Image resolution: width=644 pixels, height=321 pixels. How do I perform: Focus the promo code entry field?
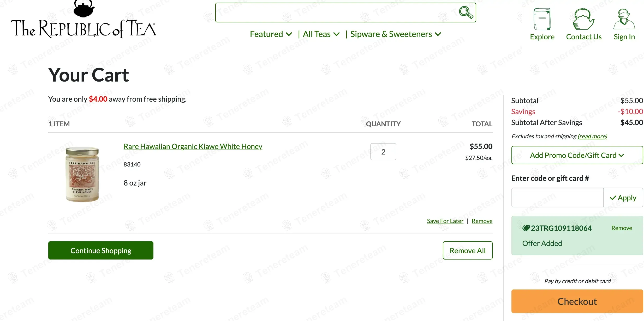coord(557,197)
